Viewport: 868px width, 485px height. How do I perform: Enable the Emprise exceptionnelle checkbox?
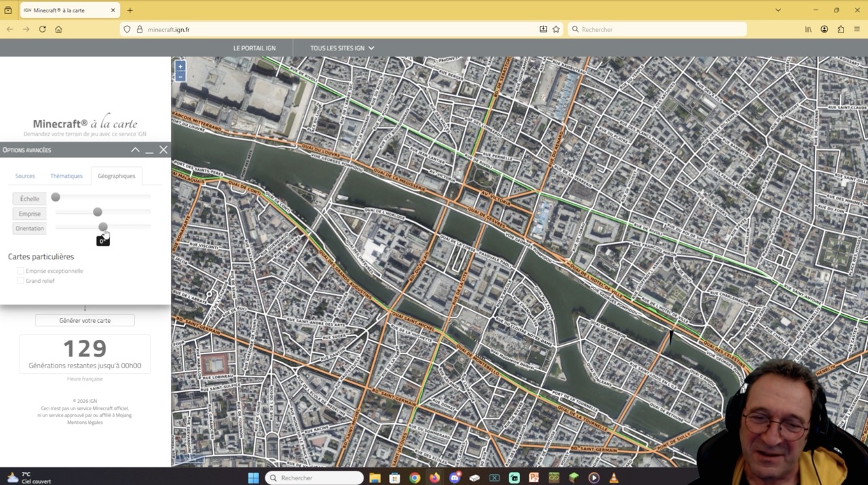click(x=20, y=271)
